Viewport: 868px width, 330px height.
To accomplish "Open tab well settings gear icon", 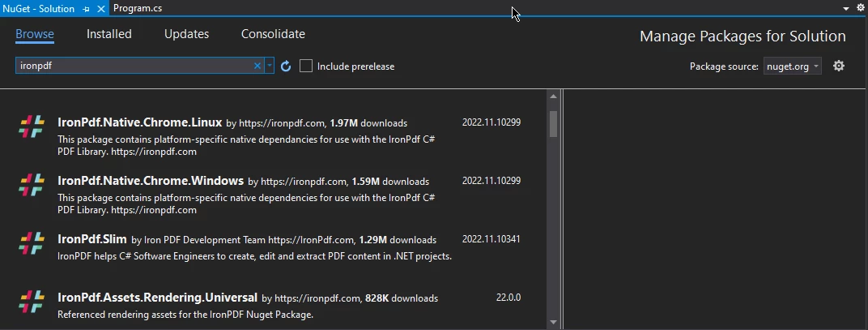I will pos(861,8).
